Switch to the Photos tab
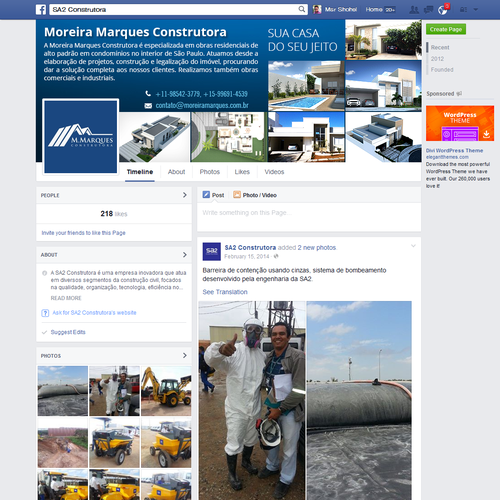Screen dimensions: 500x500 [x=210, y=172]
